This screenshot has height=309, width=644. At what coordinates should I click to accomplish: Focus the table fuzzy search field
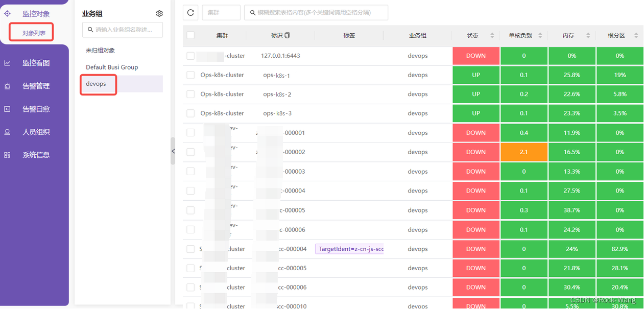[316, 13]
